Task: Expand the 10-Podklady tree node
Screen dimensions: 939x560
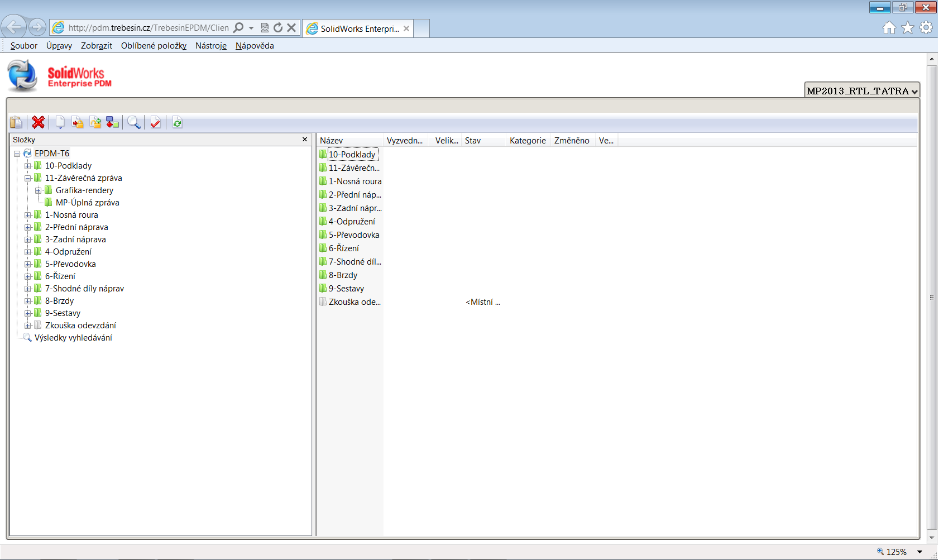Action: point(28,166)
